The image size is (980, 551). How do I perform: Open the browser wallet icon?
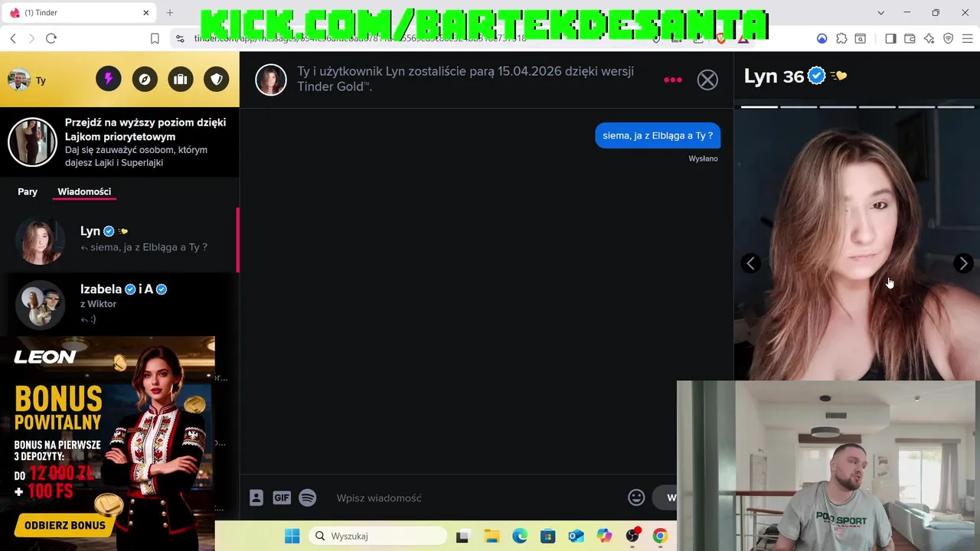[910, 38]
